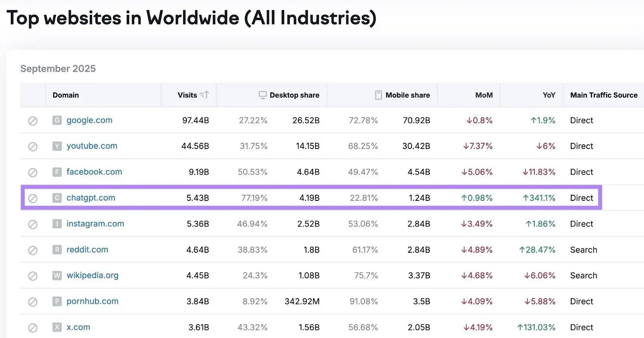
Task: Click the Main Traffic Source header
Action: (603, 95)
